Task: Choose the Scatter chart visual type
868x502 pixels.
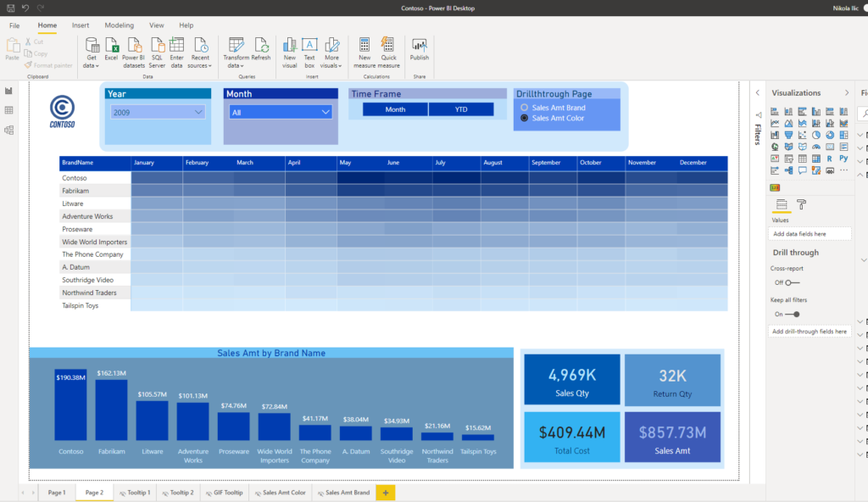Action: (802, 135)
